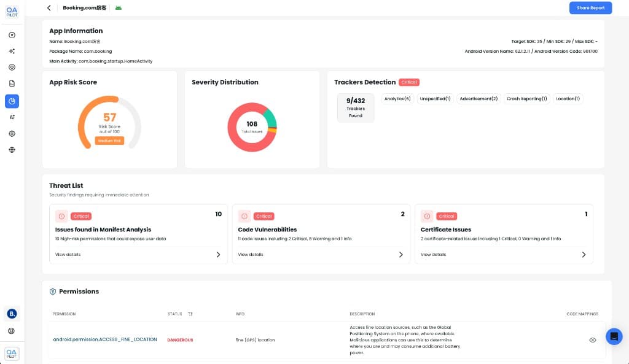629x364 pixels.
Task: Toggle the eye icon for ACCESS_FINE_LOCATION code mappings
Action: [x=592, y=339]
